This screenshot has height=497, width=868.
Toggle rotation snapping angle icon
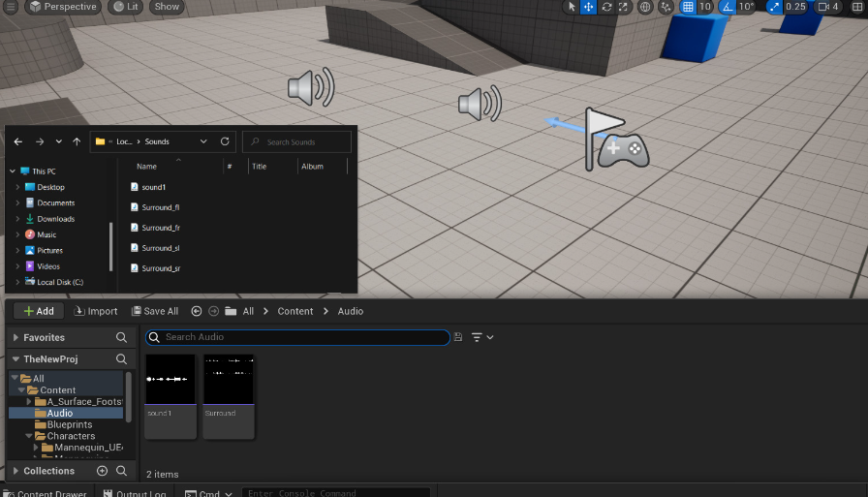[728, 7]
